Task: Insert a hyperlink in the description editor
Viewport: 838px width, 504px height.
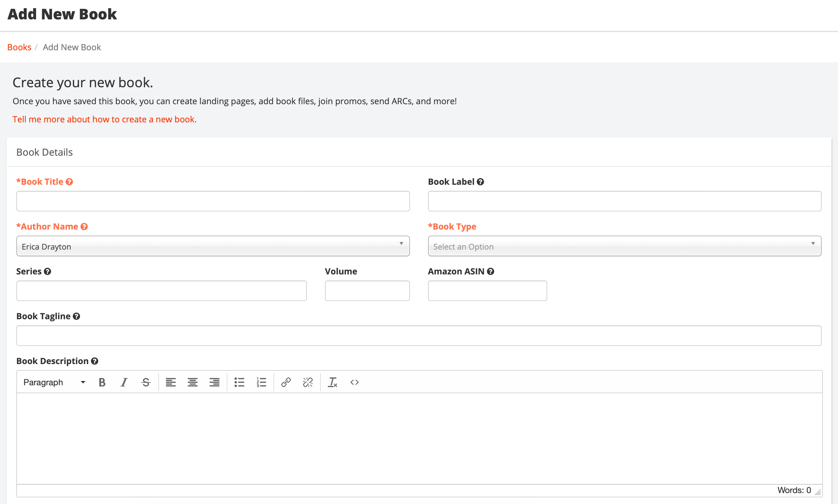Action: (x=286, y=382)
